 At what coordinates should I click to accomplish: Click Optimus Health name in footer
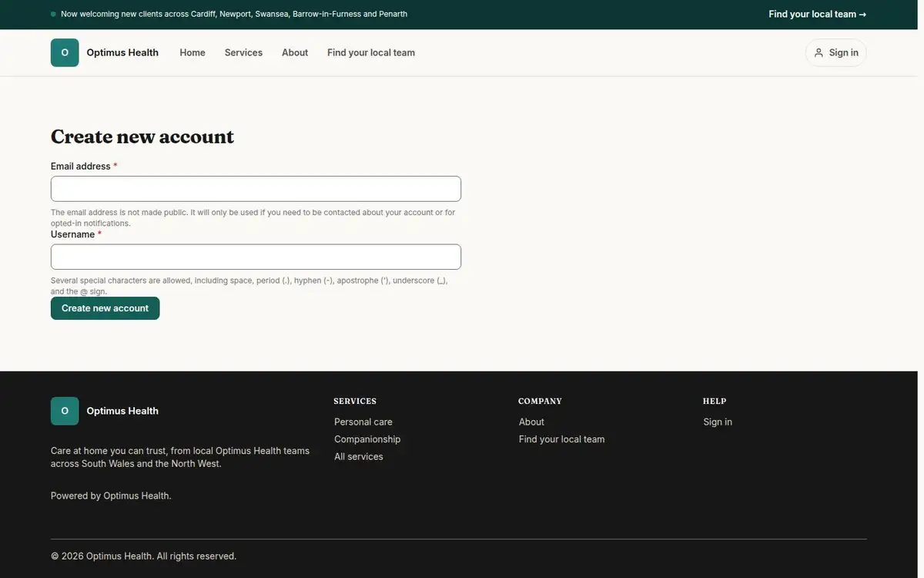pyautogui.click(x=122, y=411)
